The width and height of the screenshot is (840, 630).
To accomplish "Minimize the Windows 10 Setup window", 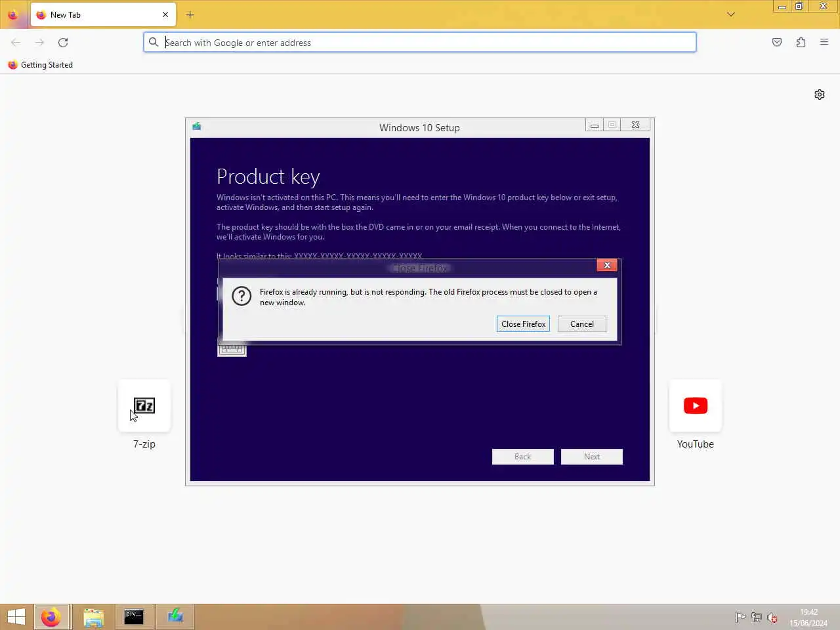I will pyautogui.click(x=594, y=125).
